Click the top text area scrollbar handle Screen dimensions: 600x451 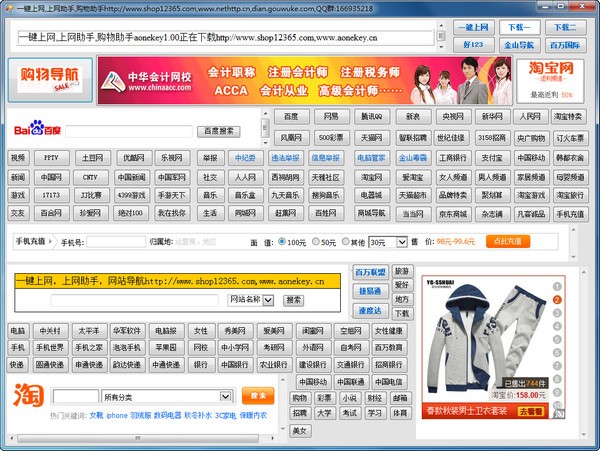pos(441,35)
